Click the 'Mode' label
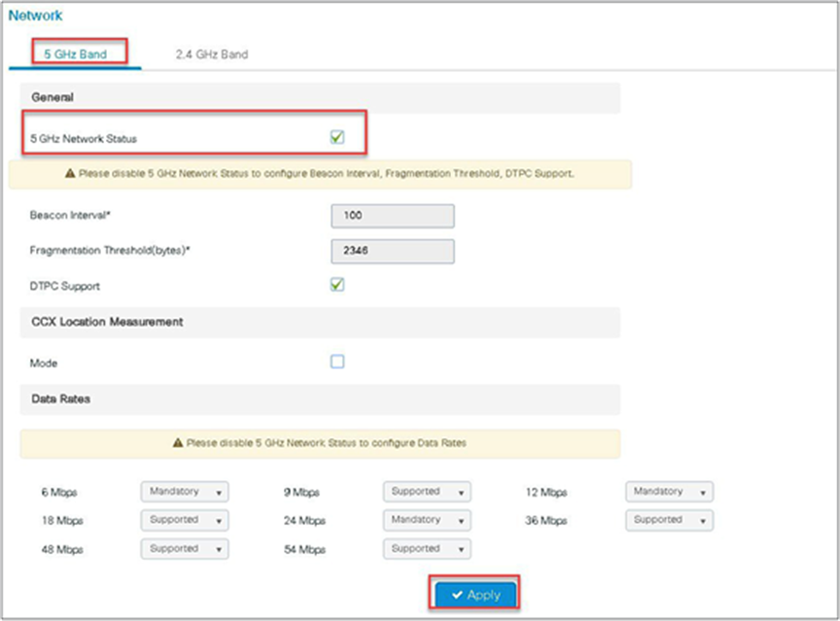The width and height of the screenshot is (840, 621). coord(44,362)
